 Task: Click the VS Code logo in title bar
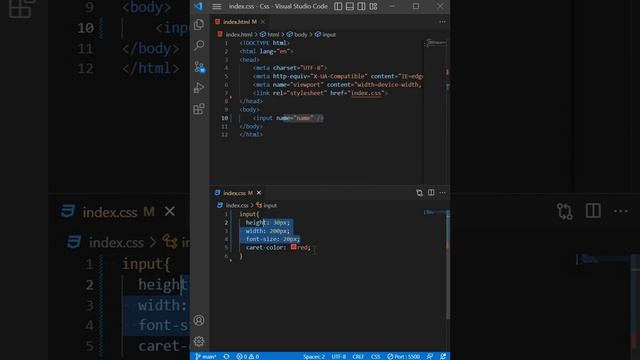(199, 6)
